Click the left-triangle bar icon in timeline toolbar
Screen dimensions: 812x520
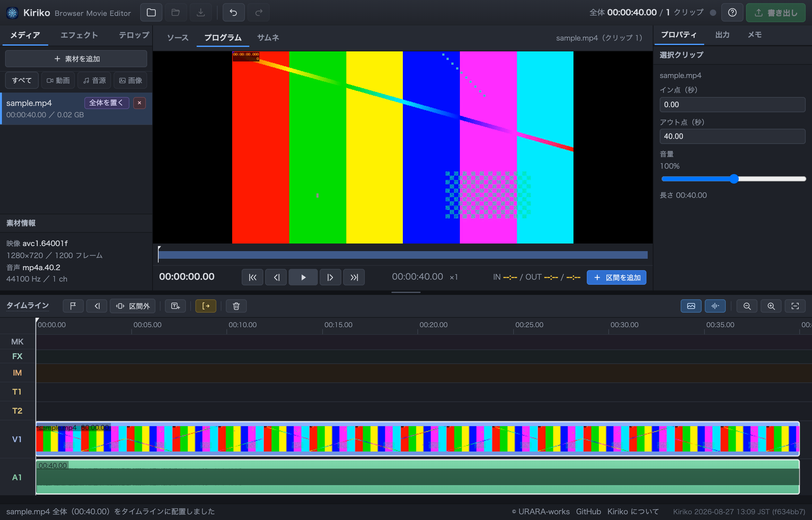click(97, 306)
